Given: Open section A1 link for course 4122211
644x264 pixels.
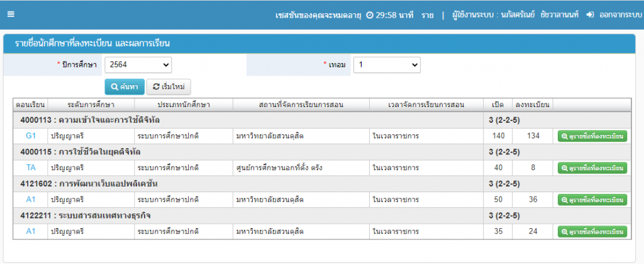Looking at the screenshot, I should pos(31,232).
